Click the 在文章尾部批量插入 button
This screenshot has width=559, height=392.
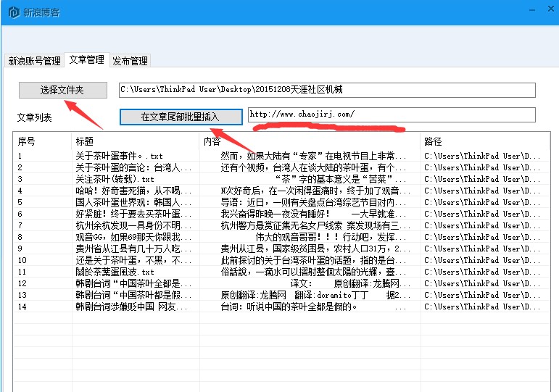[x=181, y=117]
